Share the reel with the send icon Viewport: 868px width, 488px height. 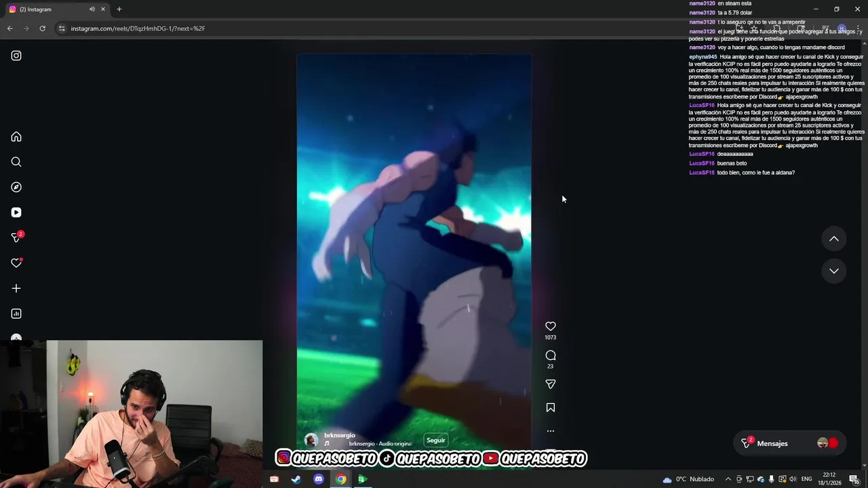(551, 384)
